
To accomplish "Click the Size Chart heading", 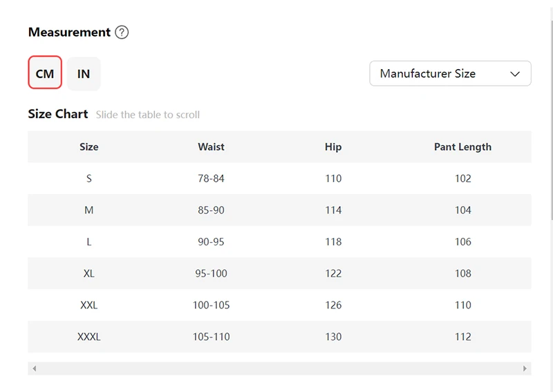I will coord(58,114).
